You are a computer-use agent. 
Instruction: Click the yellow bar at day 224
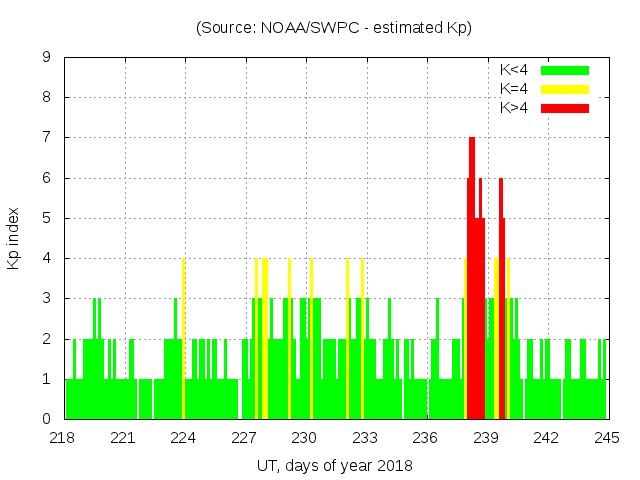[x=184, y=340]
